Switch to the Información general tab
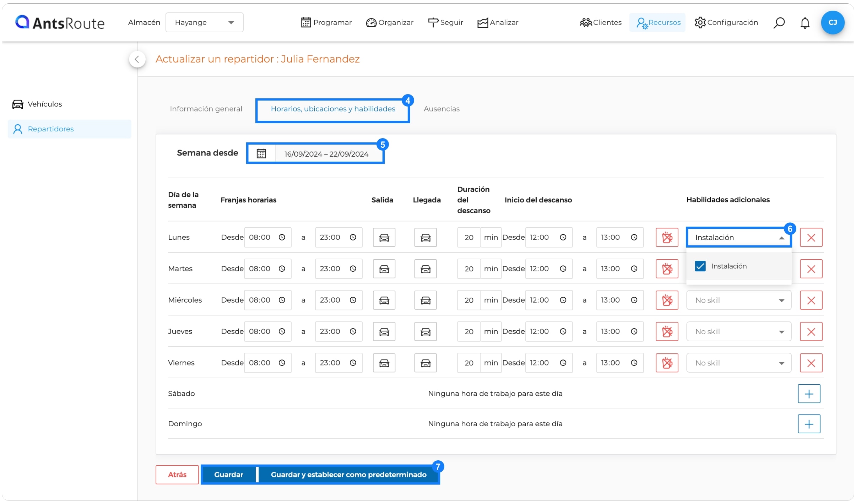856x504 pixels. coord(206,109)
